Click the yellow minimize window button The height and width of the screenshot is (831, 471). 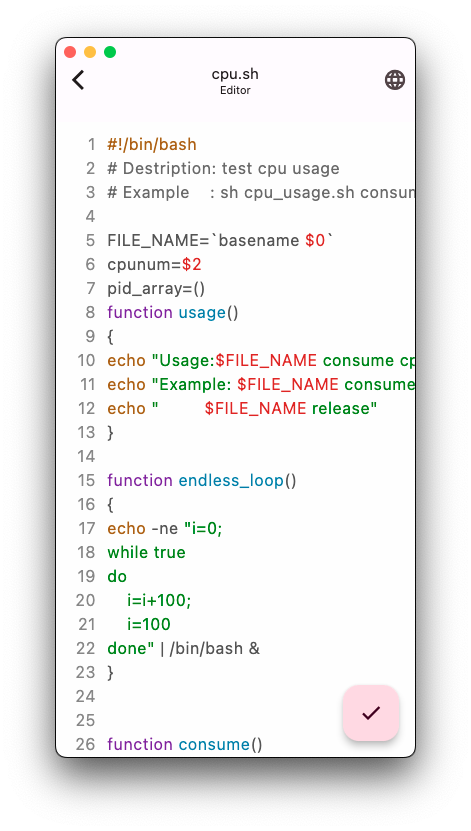(x=90, y=52)
